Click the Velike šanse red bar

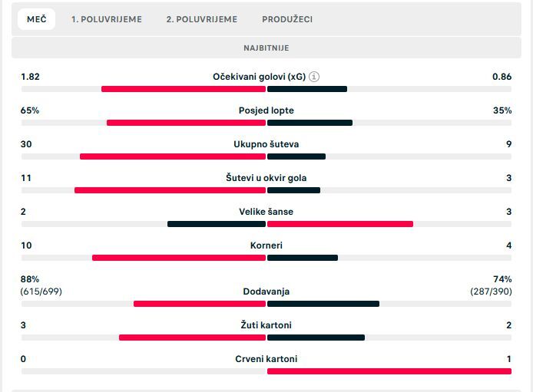pyautogui.click(x=339, y=224)
